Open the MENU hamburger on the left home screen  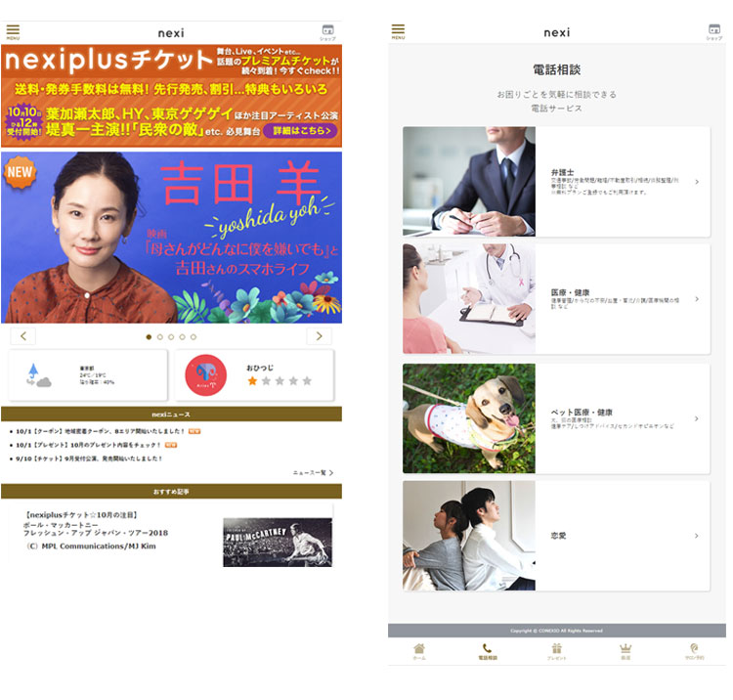13,32
